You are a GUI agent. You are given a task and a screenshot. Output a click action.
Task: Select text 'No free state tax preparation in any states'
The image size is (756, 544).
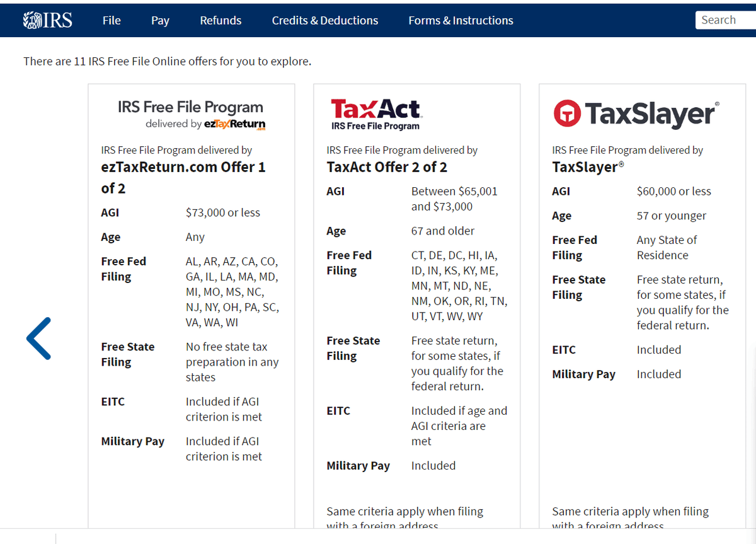tap(232, 362)
